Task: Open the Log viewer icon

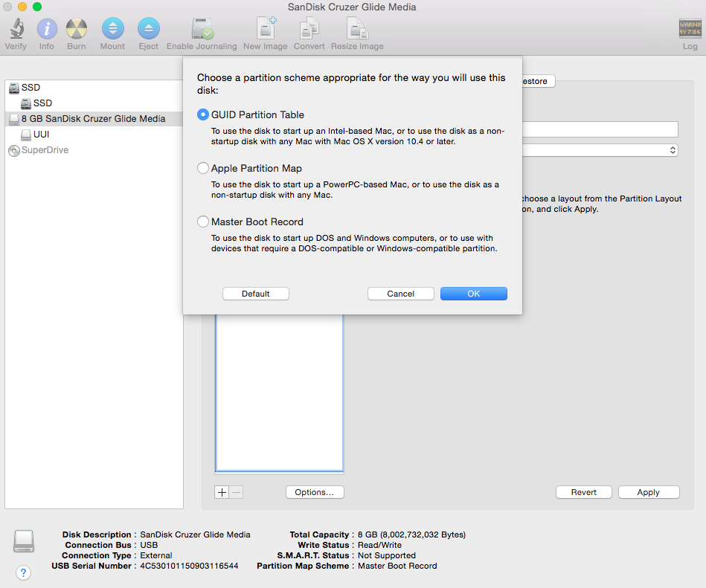Action: pyautogui.click(x=690, y=28)
